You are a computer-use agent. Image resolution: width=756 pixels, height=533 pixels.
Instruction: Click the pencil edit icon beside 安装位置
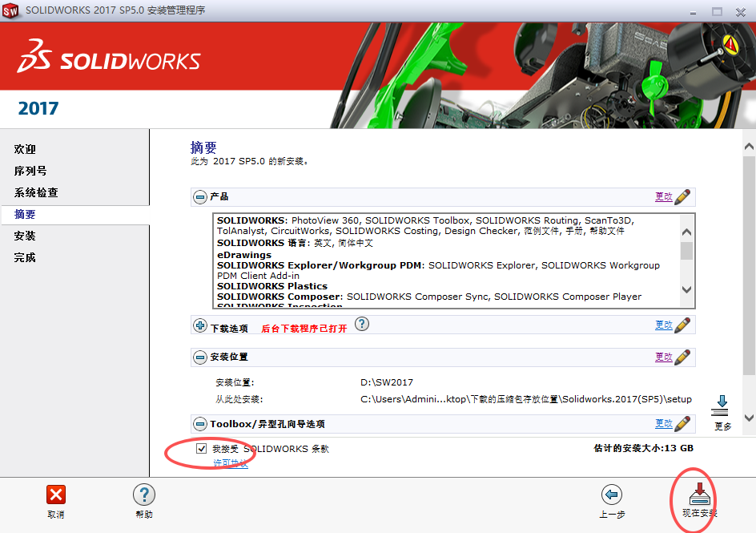(x=682, y=357)
